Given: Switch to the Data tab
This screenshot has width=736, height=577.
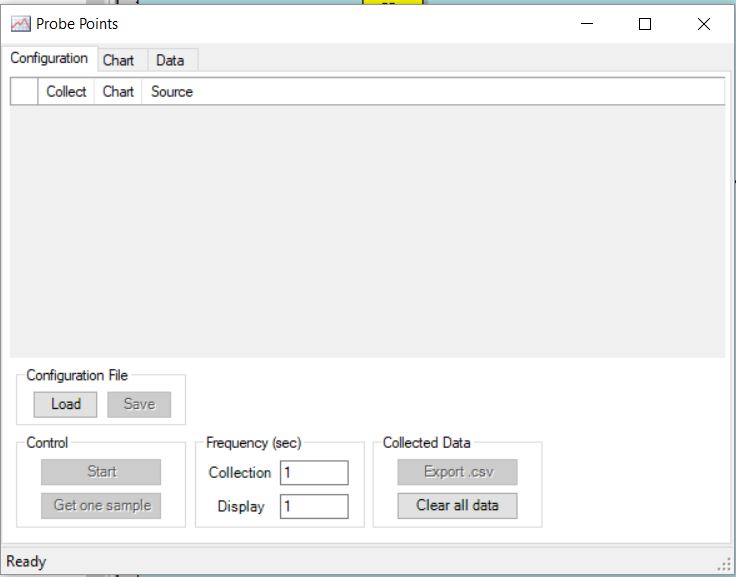Looking at the screenshot, I should pyautogui.click(x=173, y=60).
